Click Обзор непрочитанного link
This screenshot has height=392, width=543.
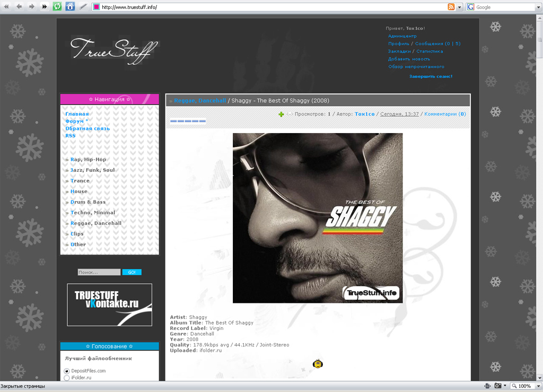pyautogui.click(x=416, y=66)
